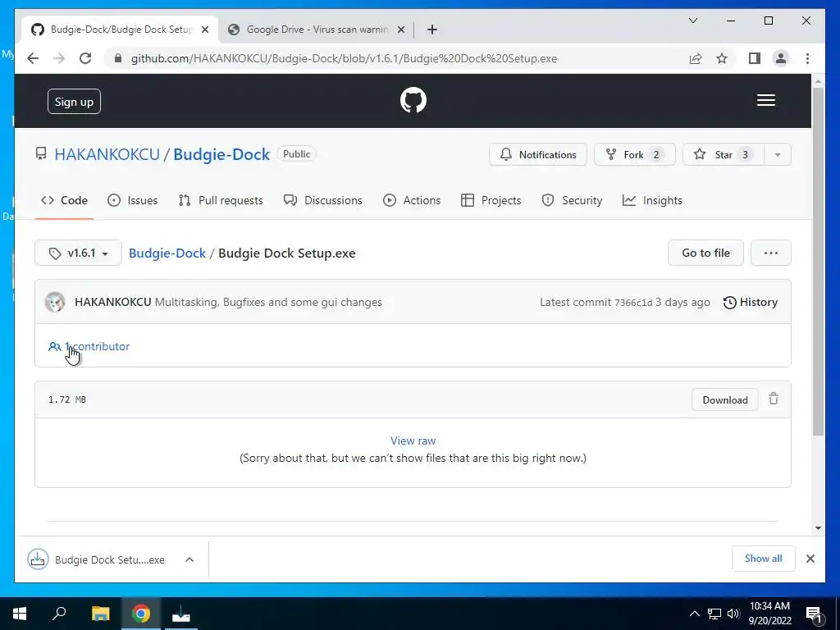Open a new tab with the plus button
Screen dimensions: 840x630
pyautogui.click(x=432, y=30)
